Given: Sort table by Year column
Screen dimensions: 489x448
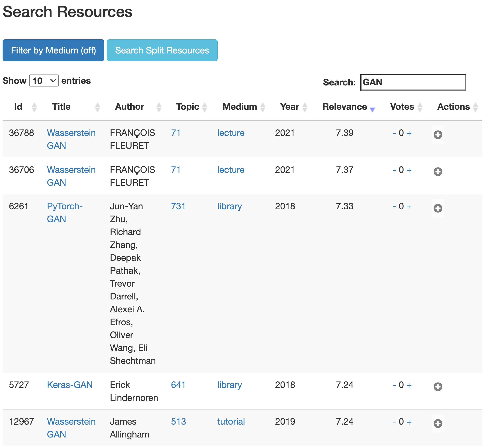Looking at the screenshot, I should (290, 107).
